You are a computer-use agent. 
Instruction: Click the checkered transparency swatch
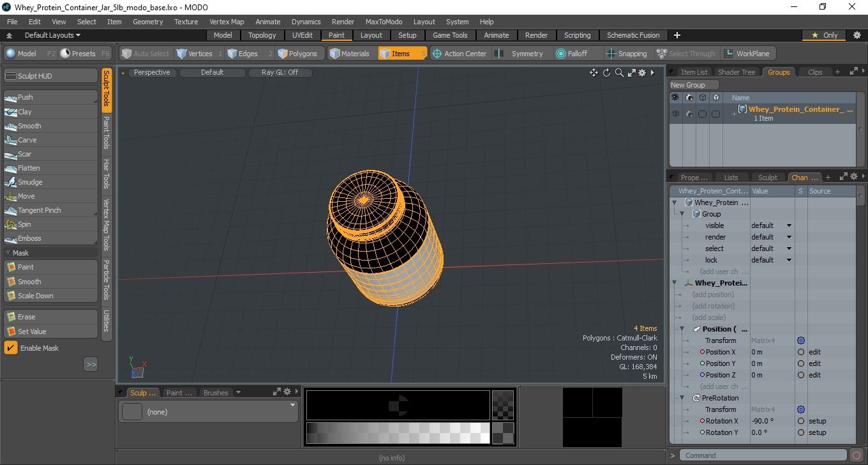click(504, 405)
